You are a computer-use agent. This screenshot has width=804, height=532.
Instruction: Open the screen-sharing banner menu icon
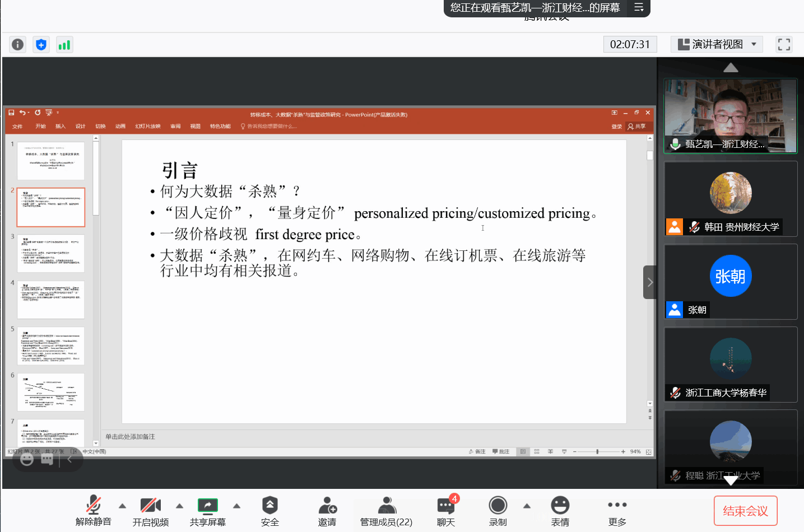tap(639, 7)
